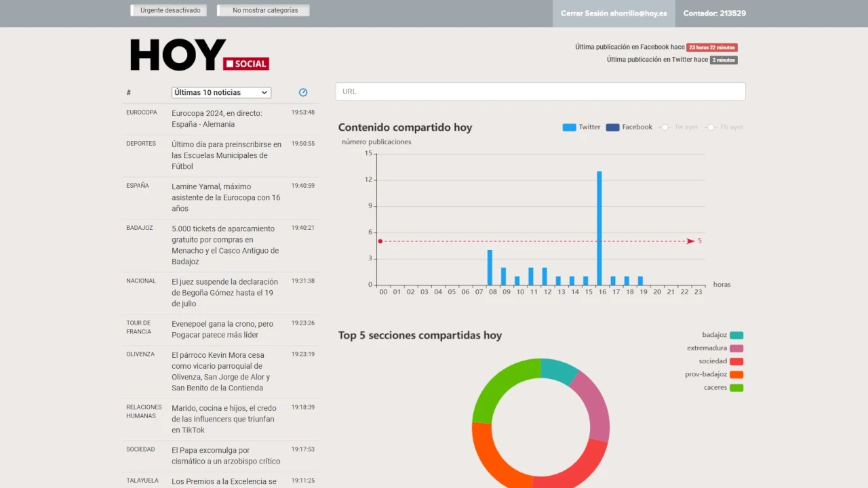
Task: Click Top 5 secciones compartidas hoy heading
Action: coord(420,335)
